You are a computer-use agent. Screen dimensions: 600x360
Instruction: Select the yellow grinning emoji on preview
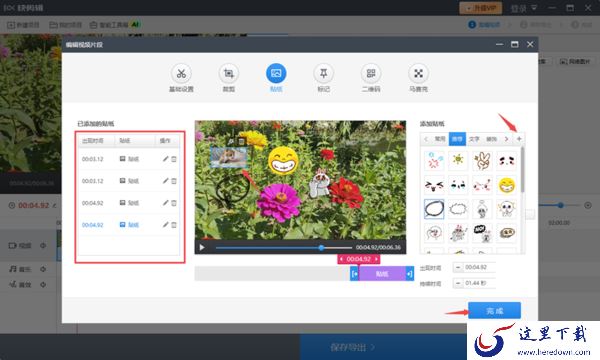(x=283, y=161)
